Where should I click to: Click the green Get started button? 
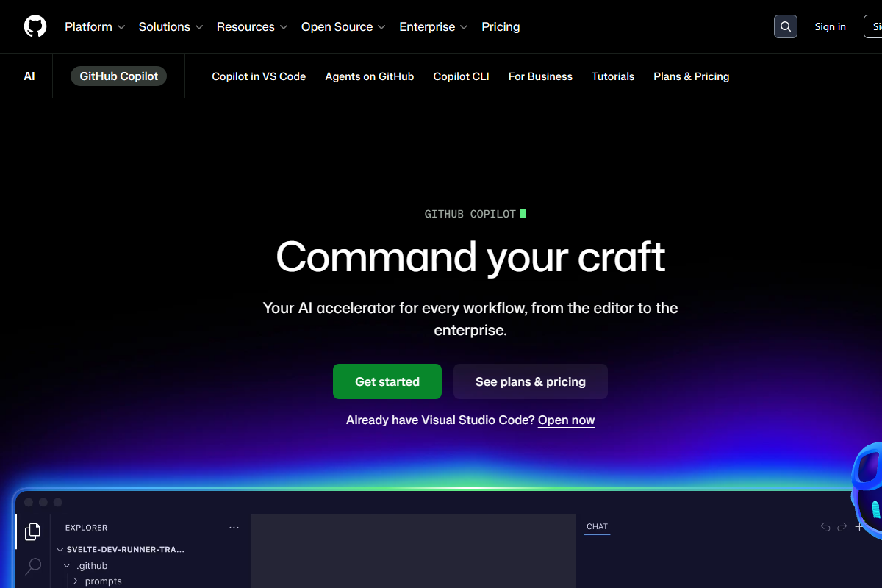387,381
